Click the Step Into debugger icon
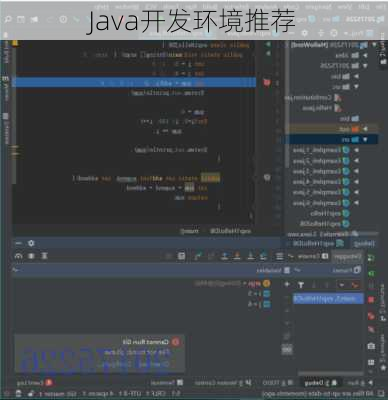 pyautogui.click(x=250, y=256)
